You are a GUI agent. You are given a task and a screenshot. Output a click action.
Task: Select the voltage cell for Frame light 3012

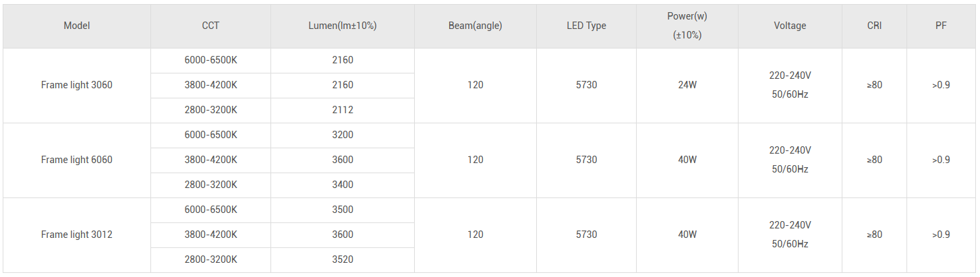tap(790, 235)
